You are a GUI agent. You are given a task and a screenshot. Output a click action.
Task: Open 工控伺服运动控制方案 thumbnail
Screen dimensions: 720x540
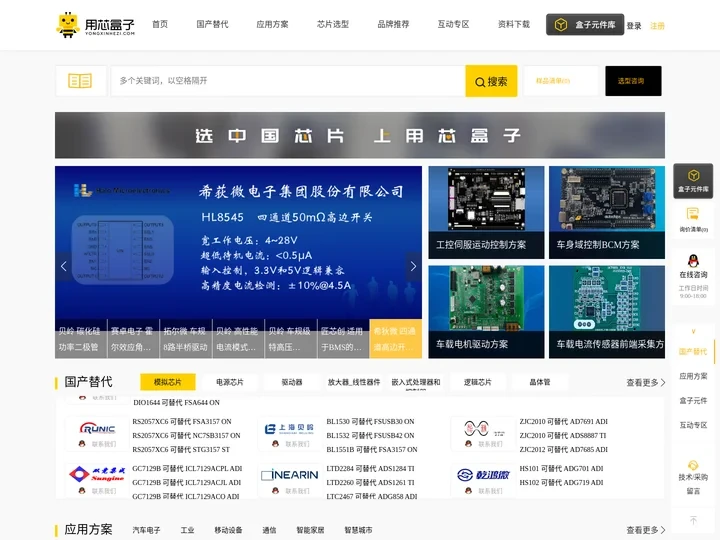(x=486, y=213)
